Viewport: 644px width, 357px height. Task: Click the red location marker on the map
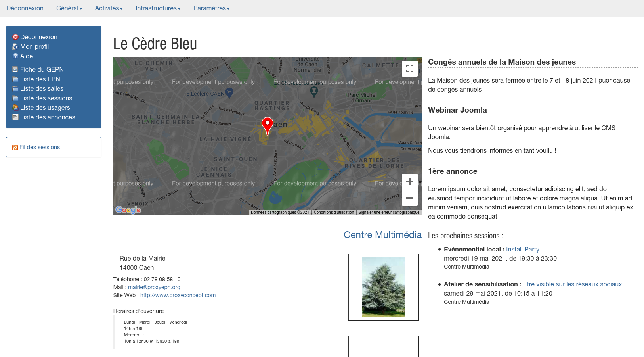coord(268,125)
